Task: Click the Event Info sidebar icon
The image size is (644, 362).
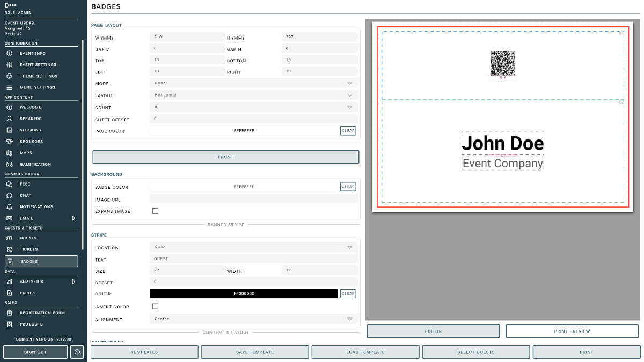Action: click(9, 54)
